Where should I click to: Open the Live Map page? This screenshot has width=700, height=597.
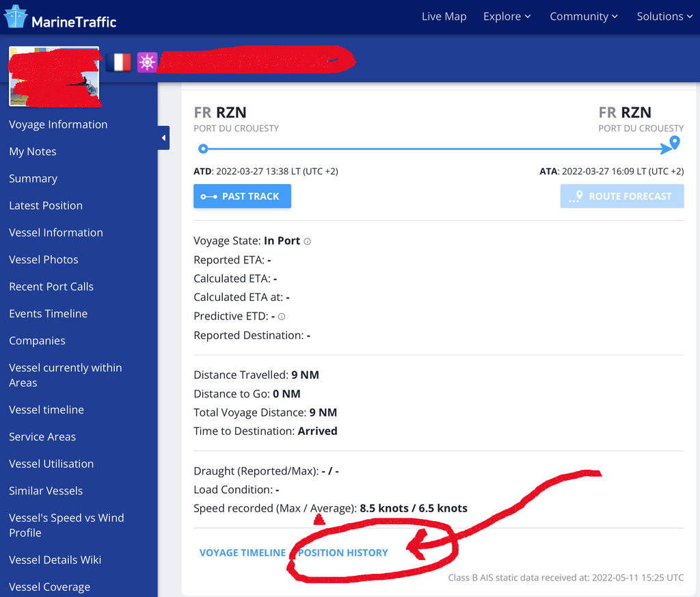click(x=444, y=16)
